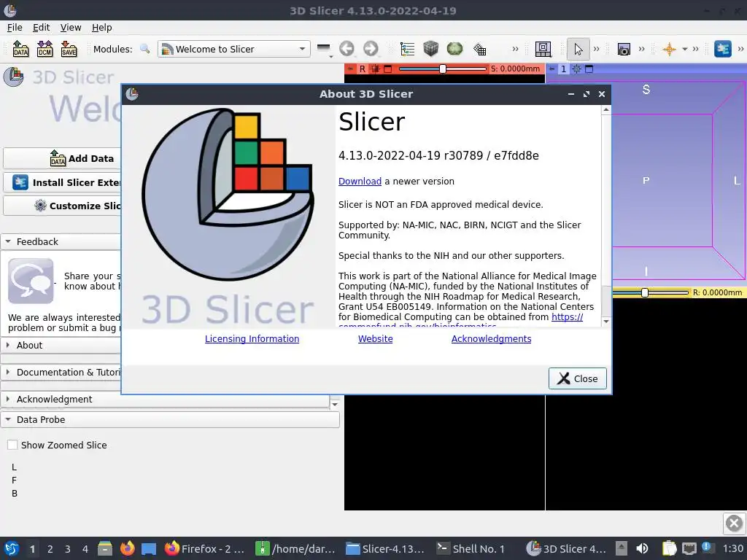The height and width of the screenshot is (560, 747).
Task: Toggle the orange crosshair icon
Action: 669,49
